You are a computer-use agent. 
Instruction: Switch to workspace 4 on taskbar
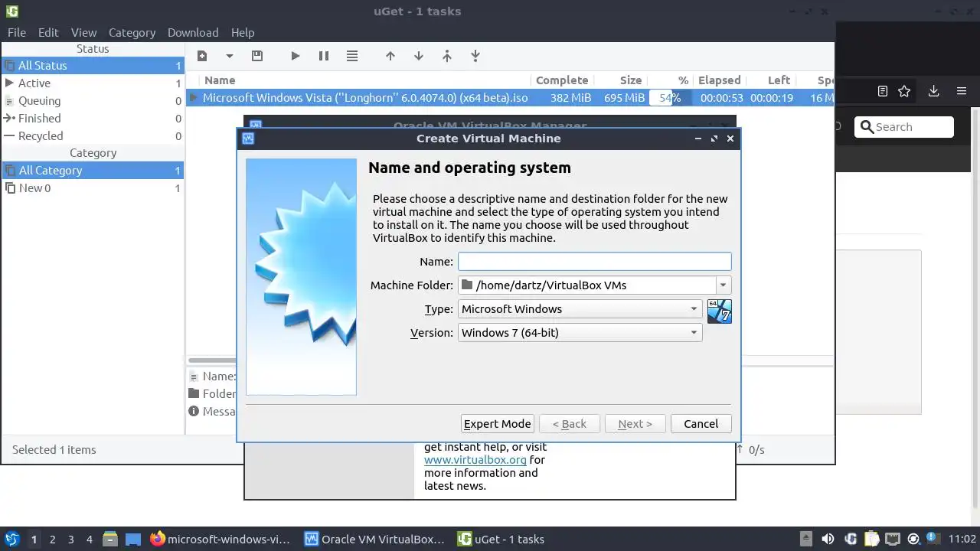pyautogui.click(x=89, y=539)
